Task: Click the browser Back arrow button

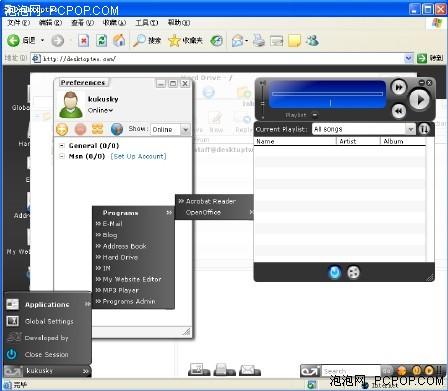Action: [x=14, y=41]
